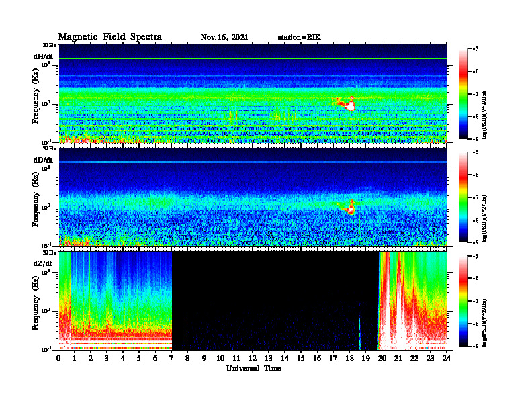The image size is (532, 411).
Task: Click the "-9" value on dH/dt color bar
Action: [476, 139]
